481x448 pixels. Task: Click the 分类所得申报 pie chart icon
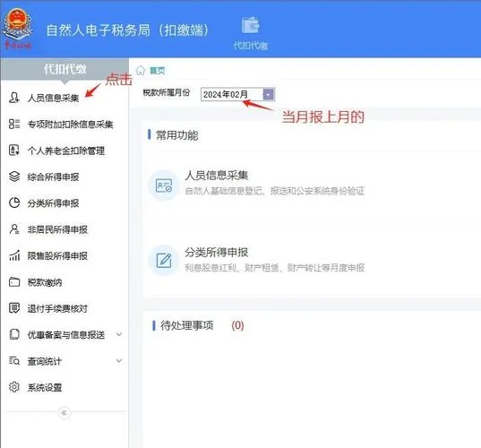(x=14, y=202)
